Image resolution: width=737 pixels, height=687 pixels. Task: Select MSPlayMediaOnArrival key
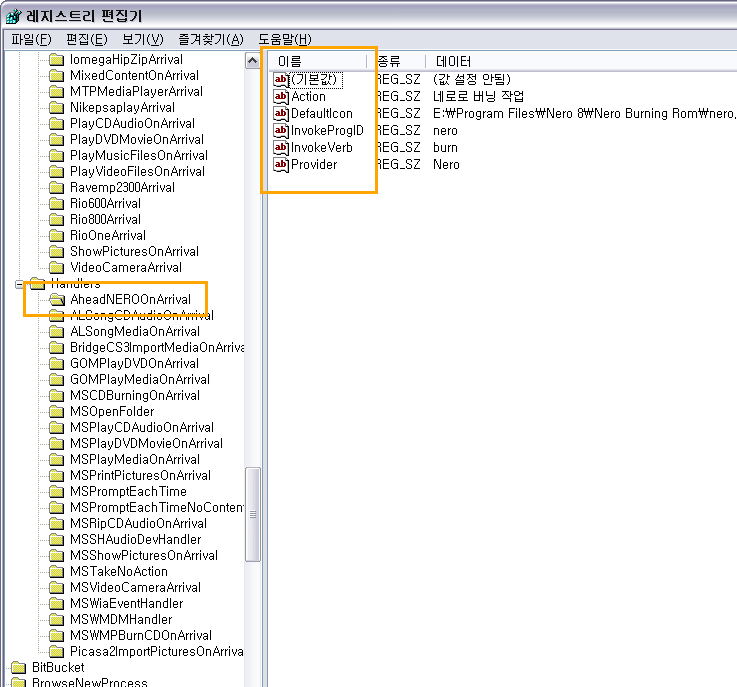(135, 460)
